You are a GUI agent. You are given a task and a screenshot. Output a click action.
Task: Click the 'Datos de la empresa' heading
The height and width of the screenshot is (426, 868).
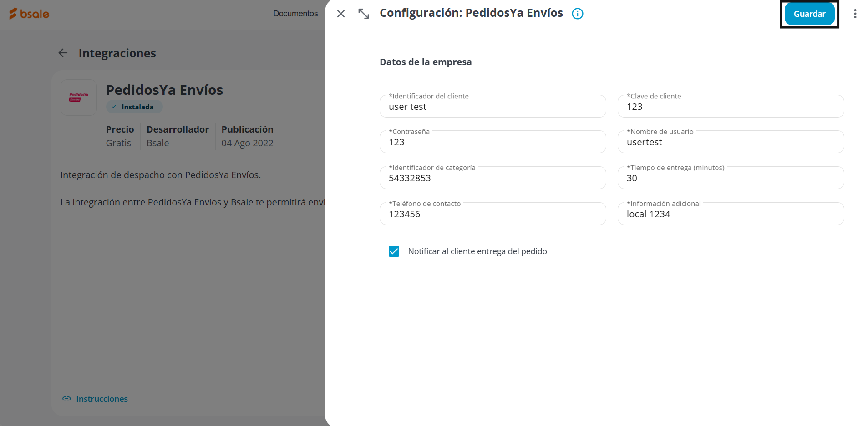point(426,62)
